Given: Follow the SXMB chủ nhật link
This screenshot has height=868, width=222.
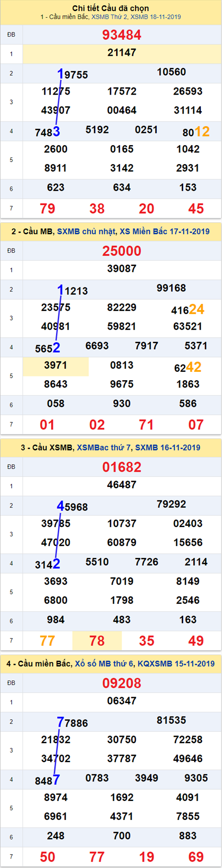Looking at the screenshot, I should (x=86, y=231).
